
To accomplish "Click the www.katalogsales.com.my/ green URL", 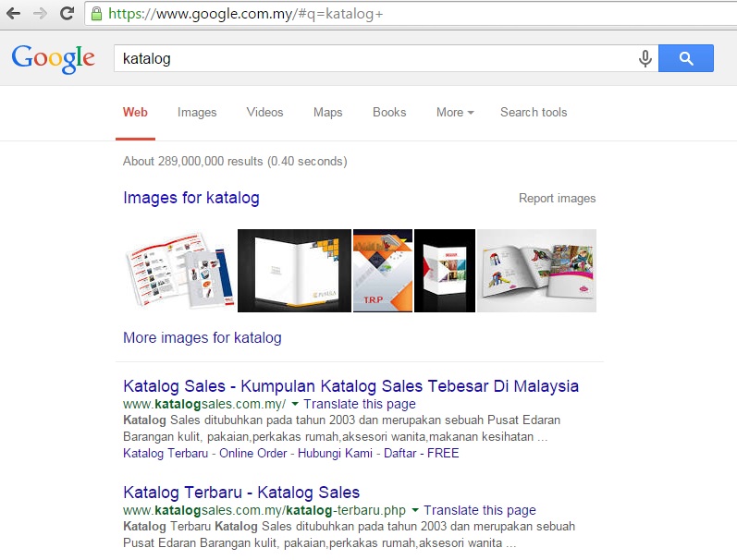I will pyautogui.click(x=204, y=404).
